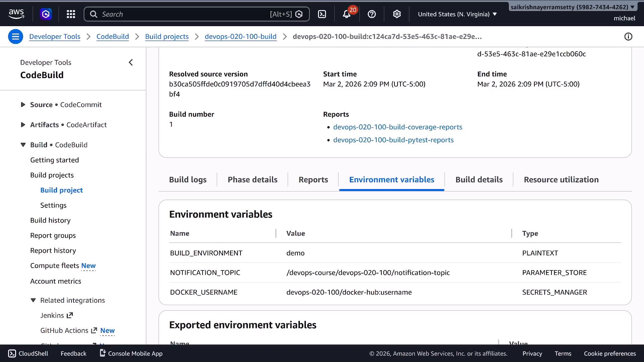The height and width of the screenshot is (362, 644).
Task: Open the Reports tab
Action: (x=313, y=180)
